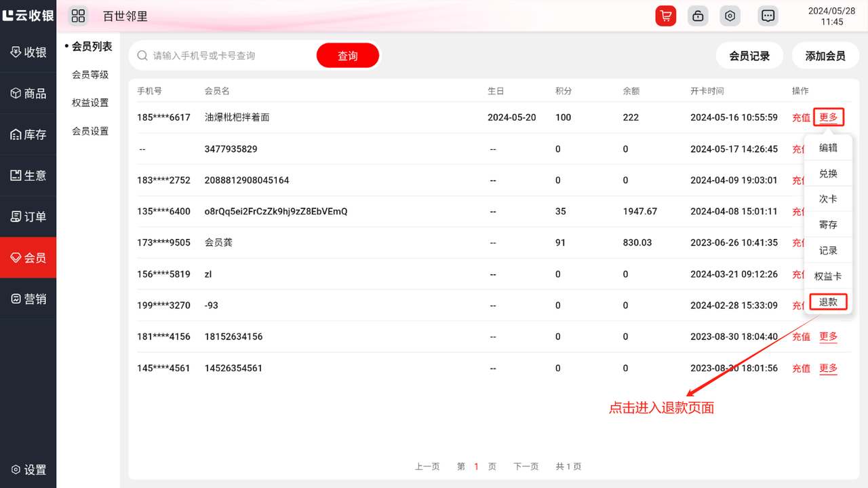Open the message chat bubble icon
This screenshot has width=868, height=488.
pyautogui.click(x=768, y=16)
